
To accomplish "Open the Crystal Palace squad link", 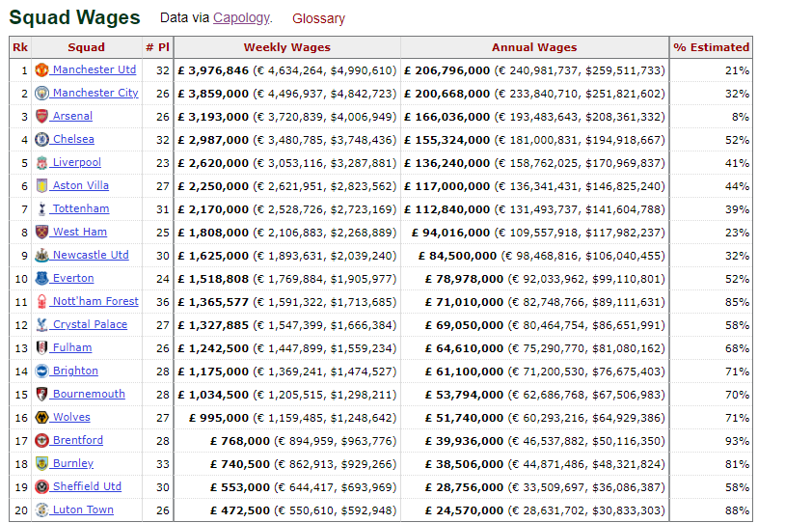I will [x=90, y=324].
